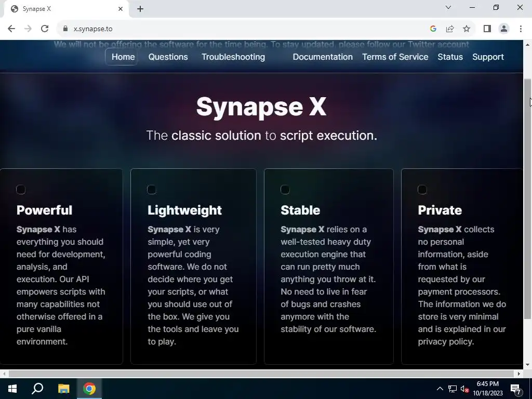
Task: Click the horizontal scroll-left arrow
Action: [4, 374]
